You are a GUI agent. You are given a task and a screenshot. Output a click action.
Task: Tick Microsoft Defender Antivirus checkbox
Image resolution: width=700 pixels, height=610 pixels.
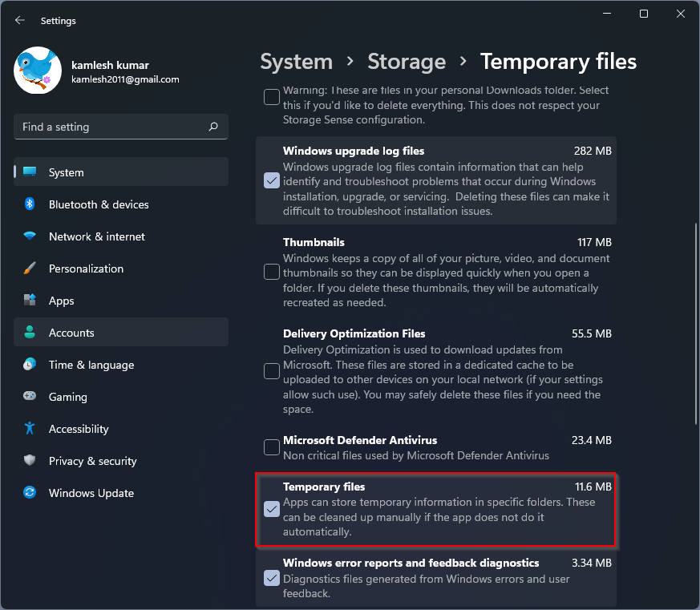click(272, 447)
